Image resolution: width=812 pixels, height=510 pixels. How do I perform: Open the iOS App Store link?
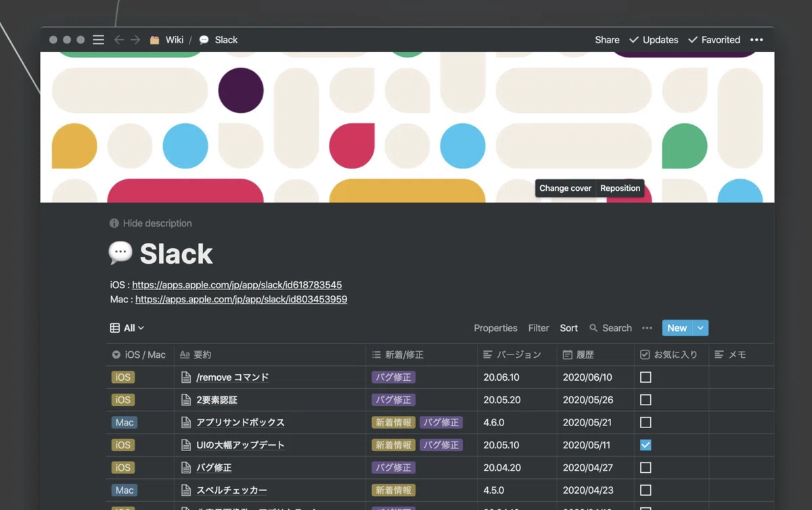click(x=237, y=285)
